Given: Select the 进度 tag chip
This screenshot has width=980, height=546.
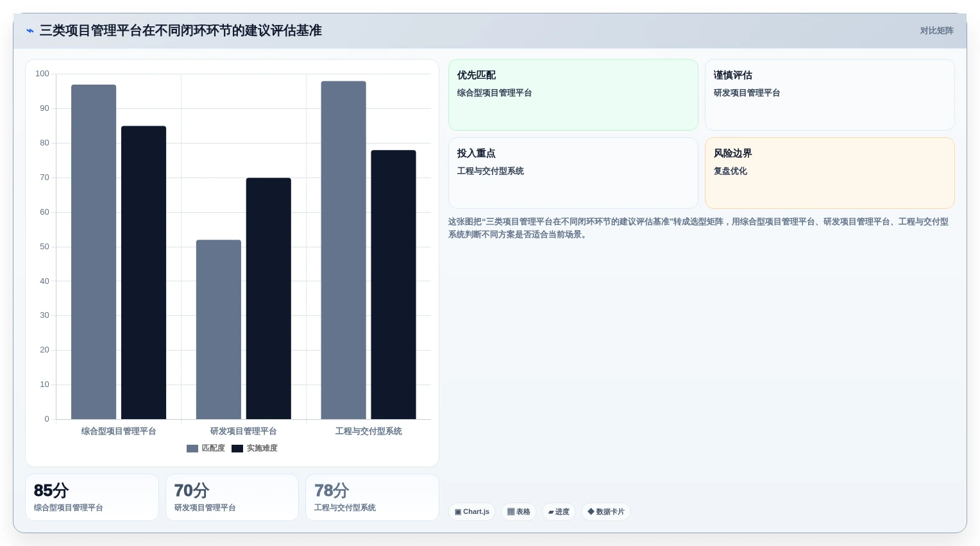Looking at the screenshot, I should pyautogui.click(x=559, y=511).
